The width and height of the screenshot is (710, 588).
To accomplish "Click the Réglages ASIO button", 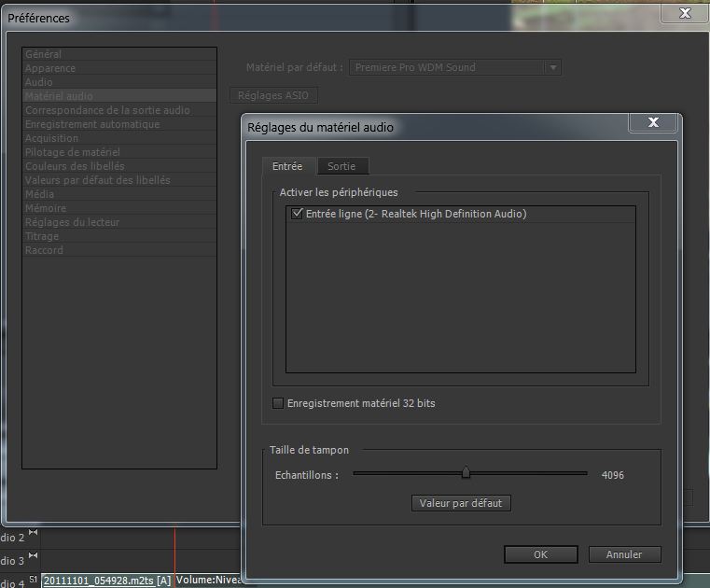I will [273, 95].
